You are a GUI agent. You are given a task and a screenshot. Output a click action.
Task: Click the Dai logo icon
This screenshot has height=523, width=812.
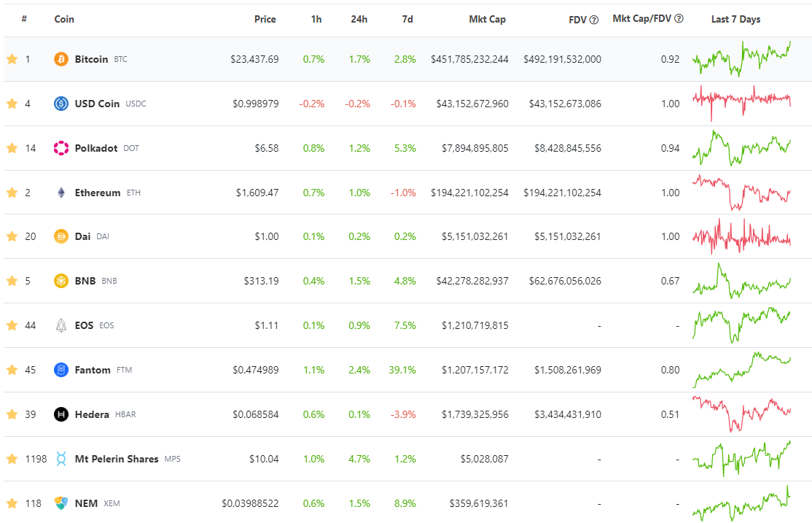coord(61,236)
